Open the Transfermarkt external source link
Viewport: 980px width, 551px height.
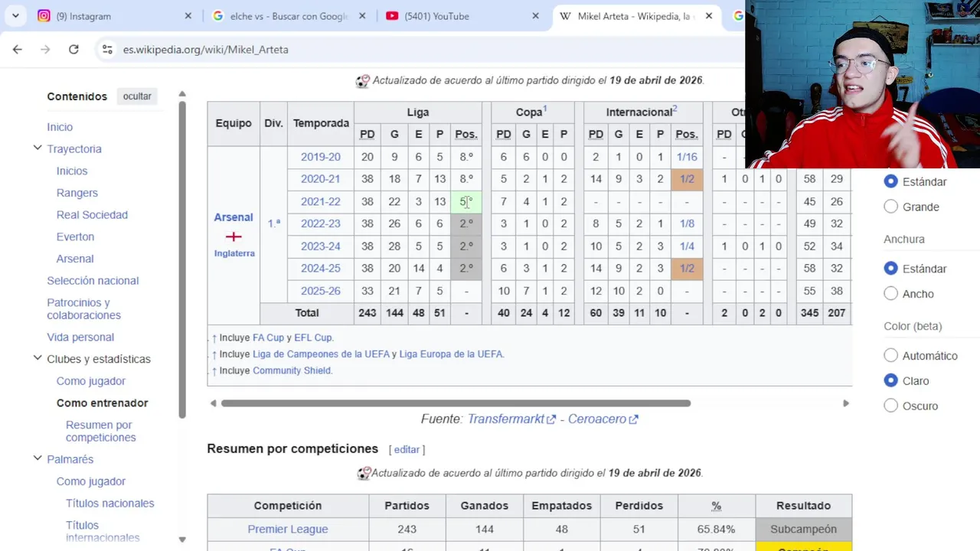(511, 419)
